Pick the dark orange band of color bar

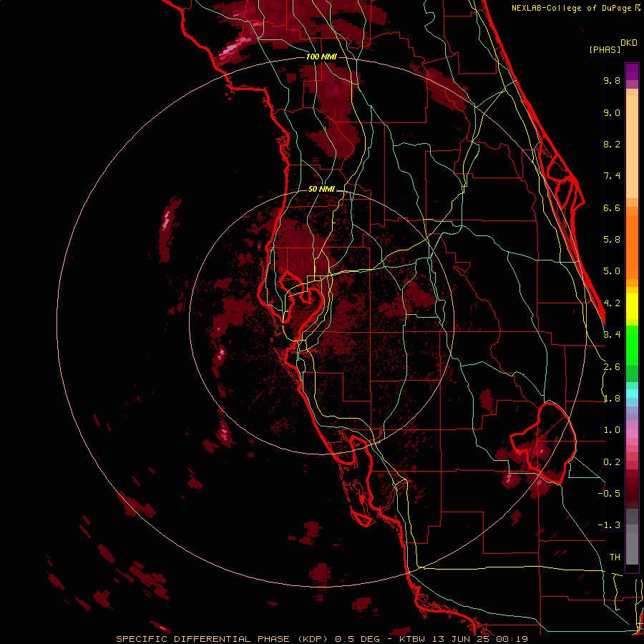(632, 248)
